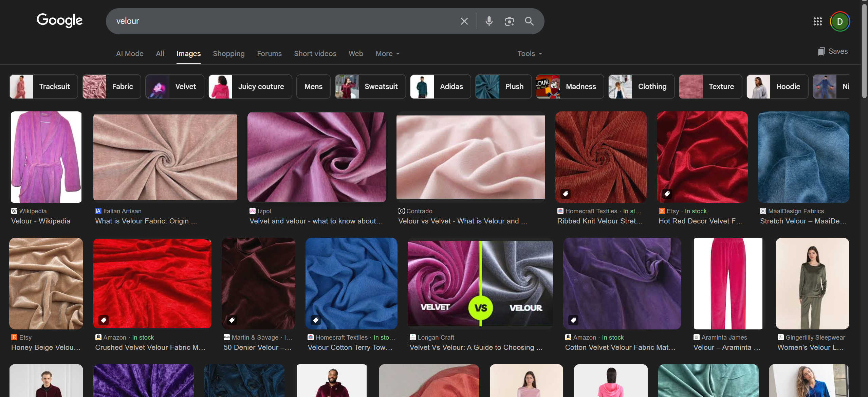Switch to the Shopping tab
This screenshot has width=868, height=397.
coord(228,54)
